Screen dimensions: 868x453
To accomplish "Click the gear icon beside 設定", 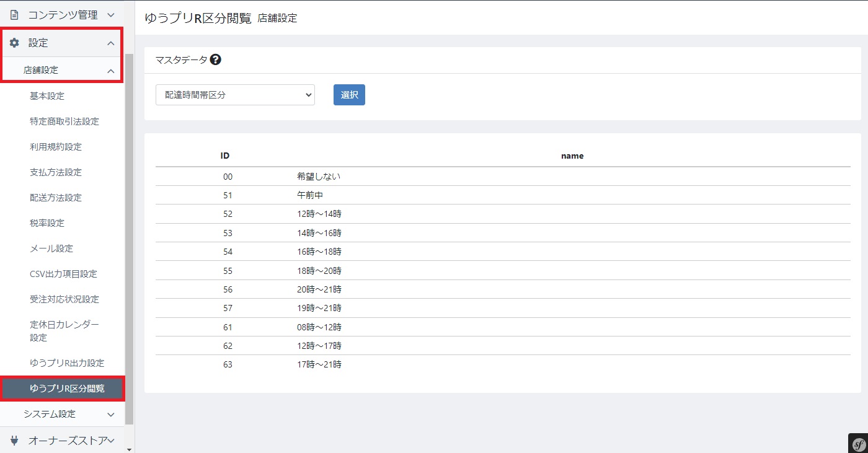I will point(14,43).
